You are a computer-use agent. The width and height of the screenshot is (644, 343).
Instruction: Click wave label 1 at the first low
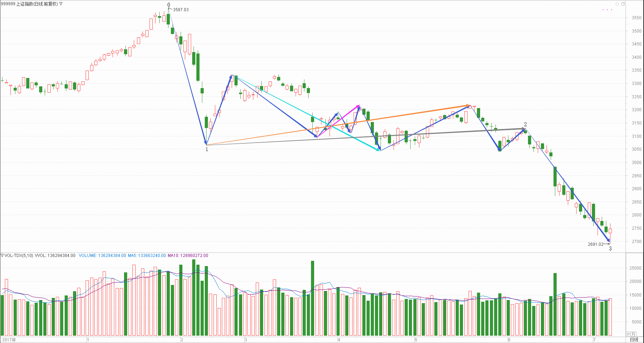pos(207,149)
